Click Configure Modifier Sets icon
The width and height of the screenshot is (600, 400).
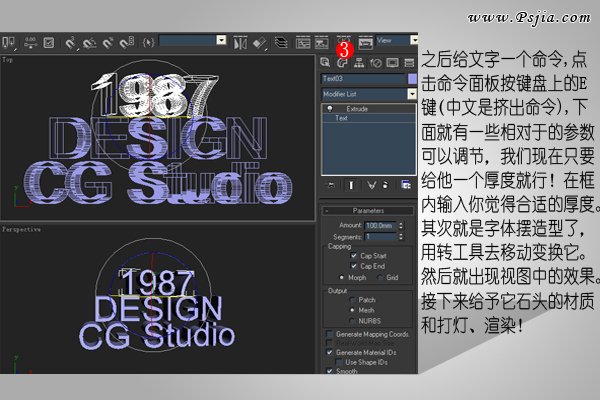[x=405, y=186]
